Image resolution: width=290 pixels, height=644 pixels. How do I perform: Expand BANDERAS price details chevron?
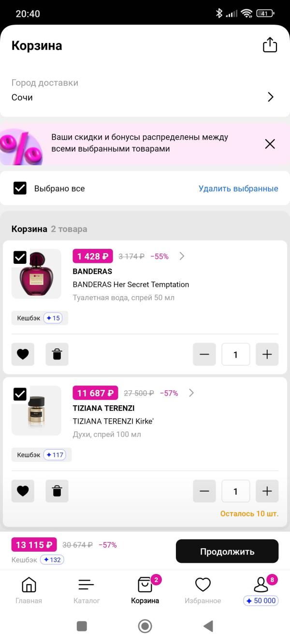point(182,256)
